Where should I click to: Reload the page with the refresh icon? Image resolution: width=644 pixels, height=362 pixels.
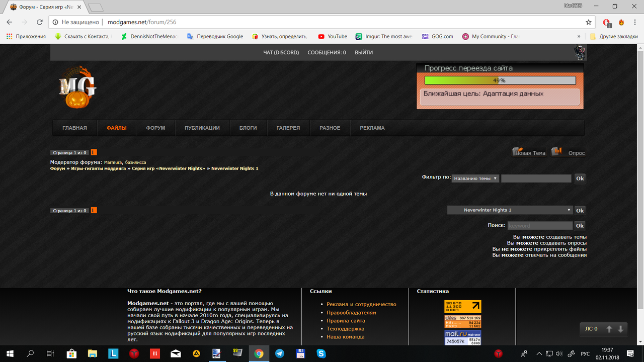coord(40,22)
